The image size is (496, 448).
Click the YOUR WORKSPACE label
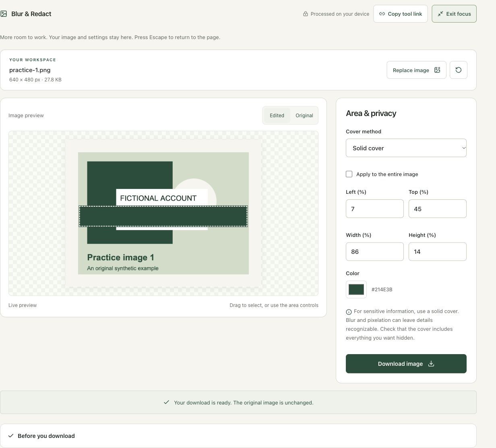33,60
